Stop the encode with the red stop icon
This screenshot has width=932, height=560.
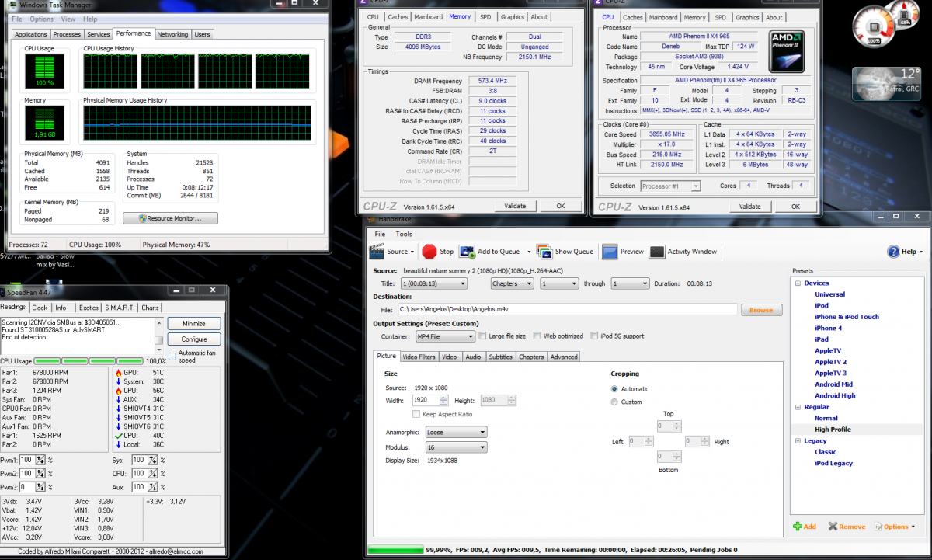coord(429,251)
